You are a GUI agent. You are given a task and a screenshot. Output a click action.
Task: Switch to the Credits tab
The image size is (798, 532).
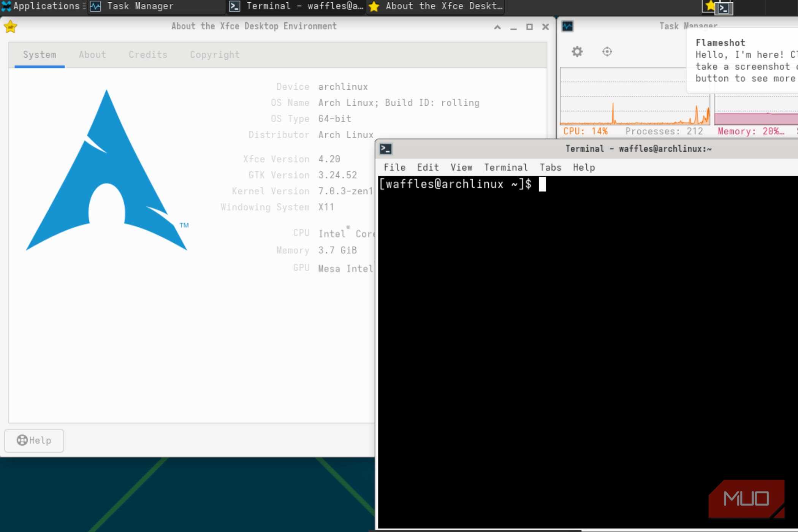click(148, 55)
